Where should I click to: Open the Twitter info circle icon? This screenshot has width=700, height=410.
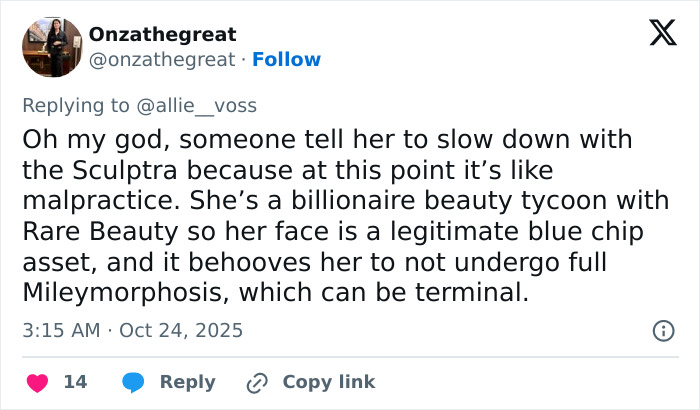(x=662, y=330)
